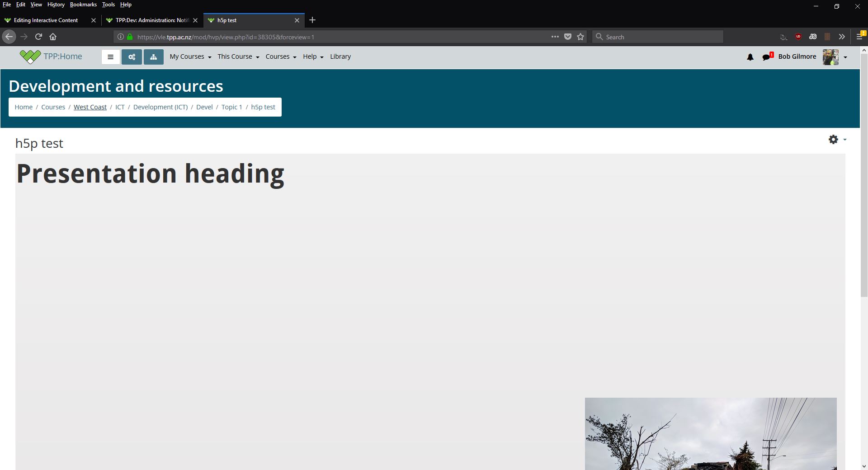The height and width of the screenshot is (470, 868).
Task: Open the browser Help menu
Action: click(x=126, y=5)
